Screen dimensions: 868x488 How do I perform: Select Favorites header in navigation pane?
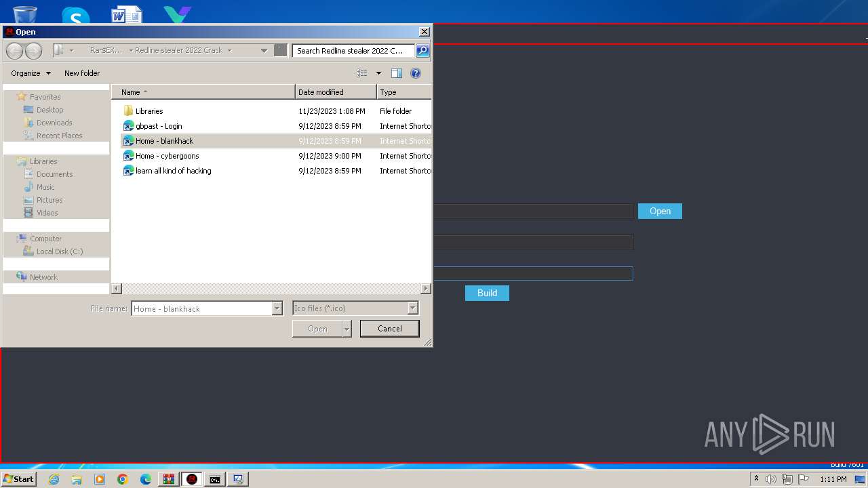[45, 97]
